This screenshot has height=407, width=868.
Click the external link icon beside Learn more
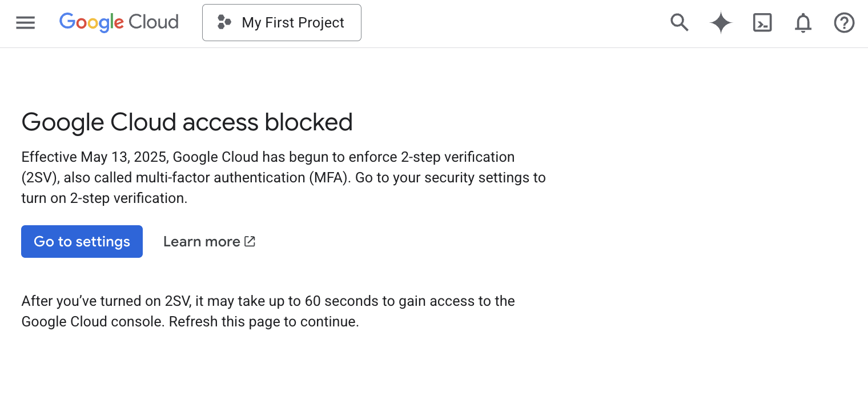[x=250, y=241]
